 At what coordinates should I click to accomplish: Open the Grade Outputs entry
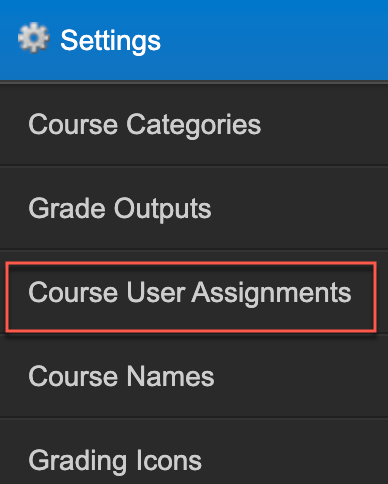click(194, 209)
